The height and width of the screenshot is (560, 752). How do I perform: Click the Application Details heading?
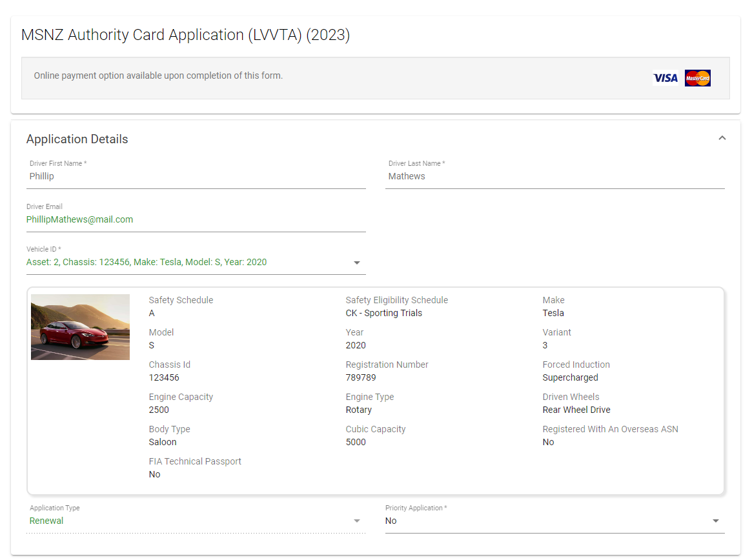(x=77, y=139)
